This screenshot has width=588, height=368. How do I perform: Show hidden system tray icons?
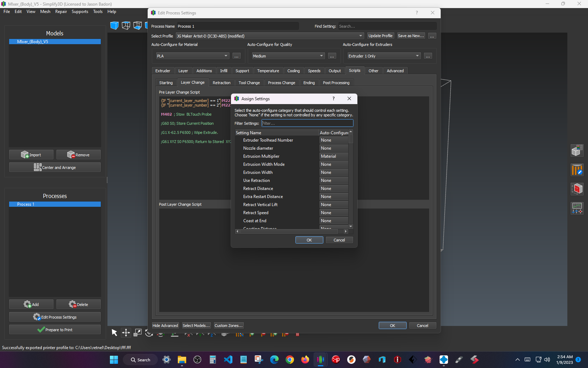[518, 360]
